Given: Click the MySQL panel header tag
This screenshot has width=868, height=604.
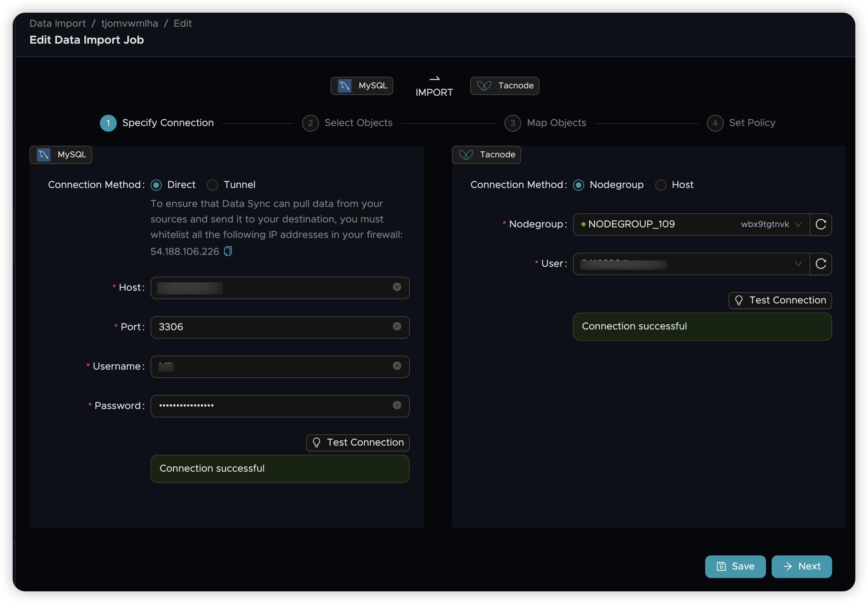Looking at the screenshot, I should point(61,155).
